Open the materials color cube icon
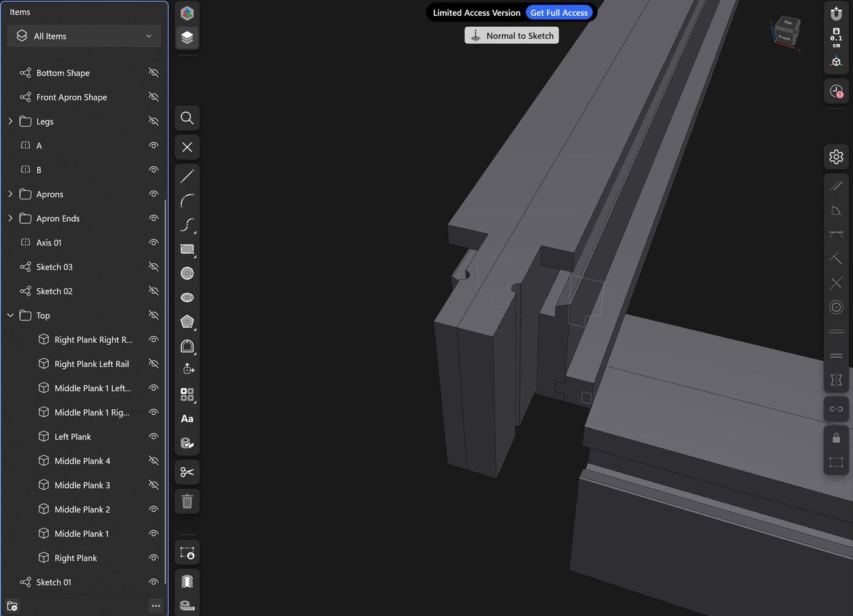Viewport: 853px width, 616px height. click(x=187, y=13)
